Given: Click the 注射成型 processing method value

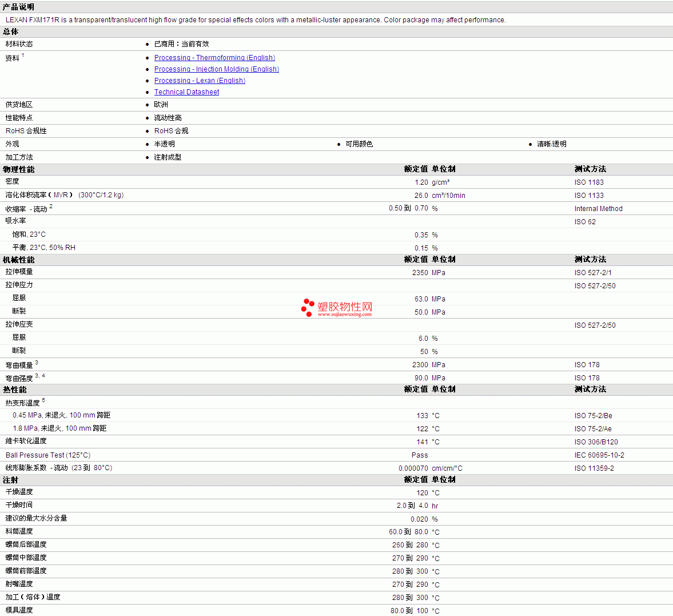Looking at the screenshot, I should tap(168, 157).
